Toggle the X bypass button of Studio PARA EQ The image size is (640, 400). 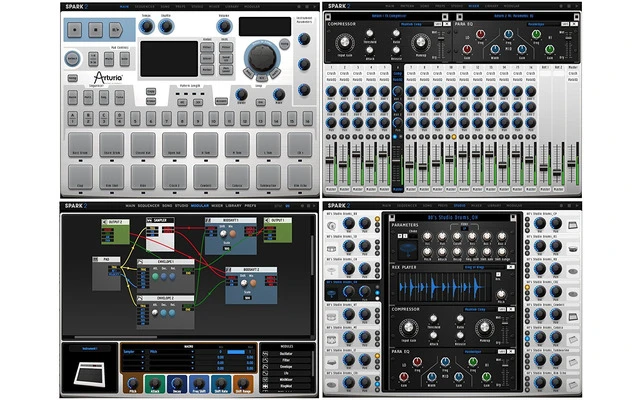coord(510,351)
